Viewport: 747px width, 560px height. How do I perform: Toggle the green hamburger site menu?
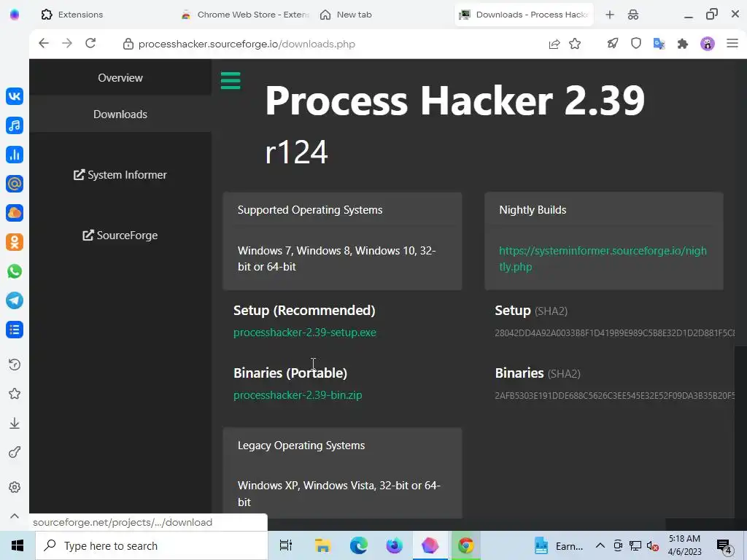(x=231, y=80)
